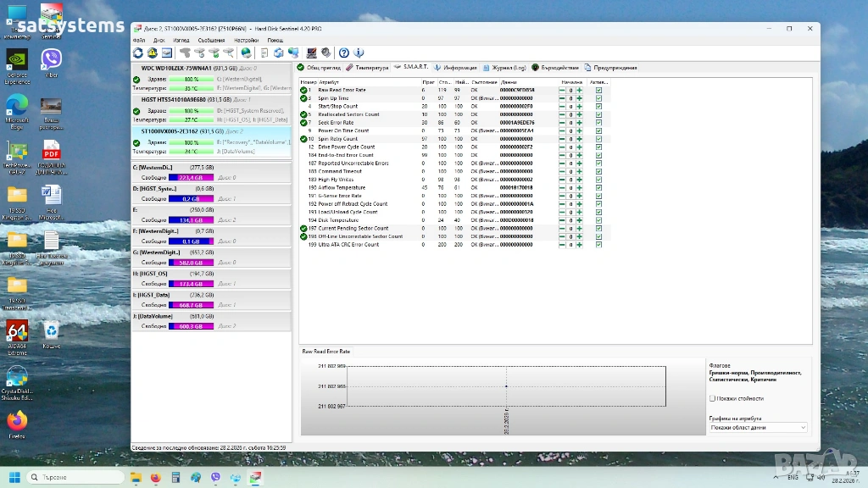Enable the 'Покажи стойности' checkbox
Viewport: 868px width, 488px height.
(x=712, y=398)
